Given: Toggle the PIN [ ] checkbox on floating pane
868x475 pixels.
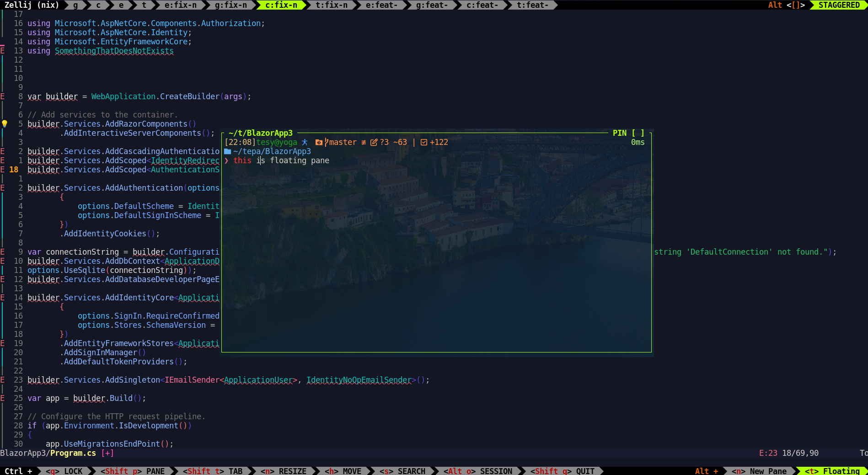Looking at the screenshot, I should click(629, 133).
